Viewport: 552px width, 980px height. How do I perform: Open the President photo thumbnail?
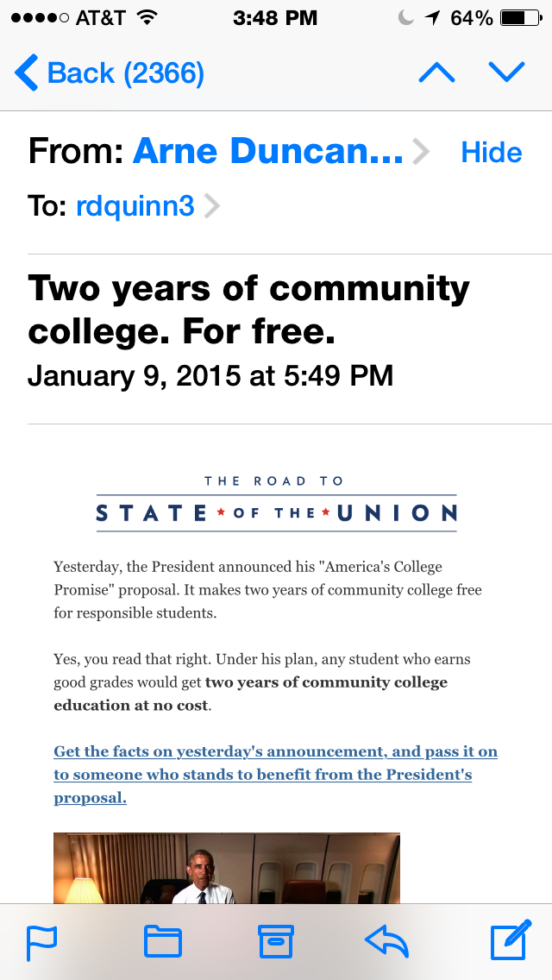click(x=227, y=867)
